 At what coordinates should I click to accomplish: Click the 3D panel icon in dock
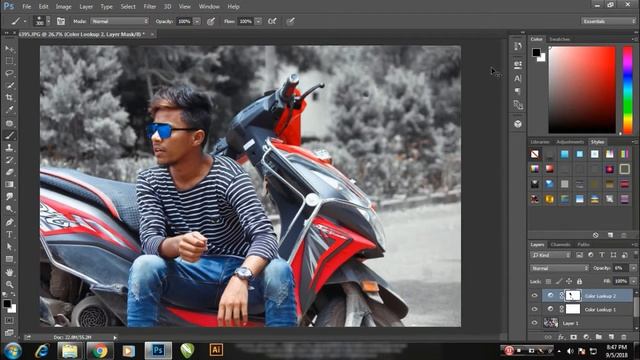(x=518, y=124)
